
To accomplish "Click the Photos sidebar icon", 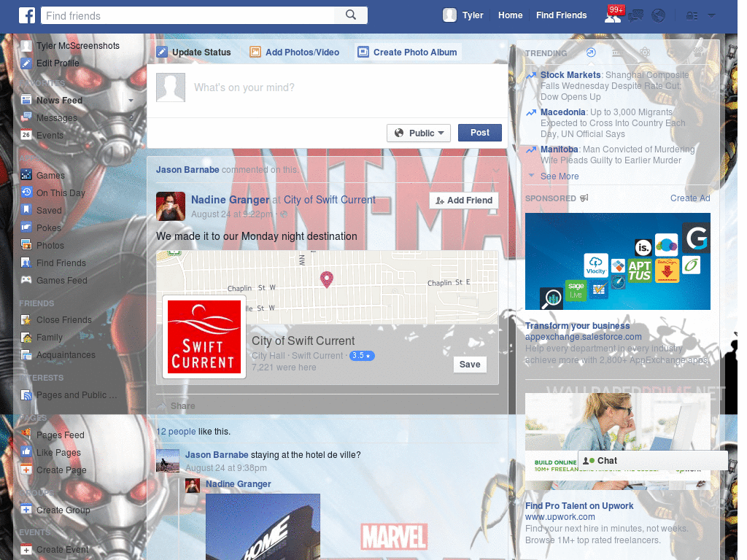I will (x=26, y=245).
